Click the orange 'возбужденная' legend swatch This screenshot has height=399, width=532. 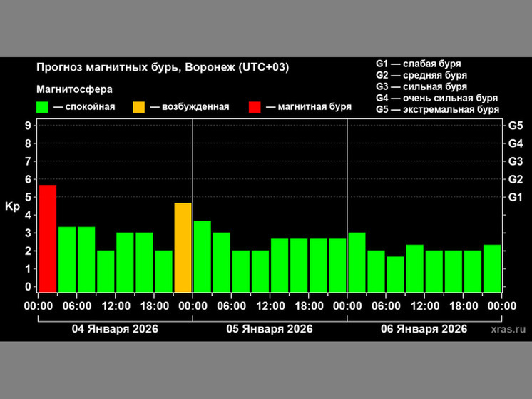138,107
